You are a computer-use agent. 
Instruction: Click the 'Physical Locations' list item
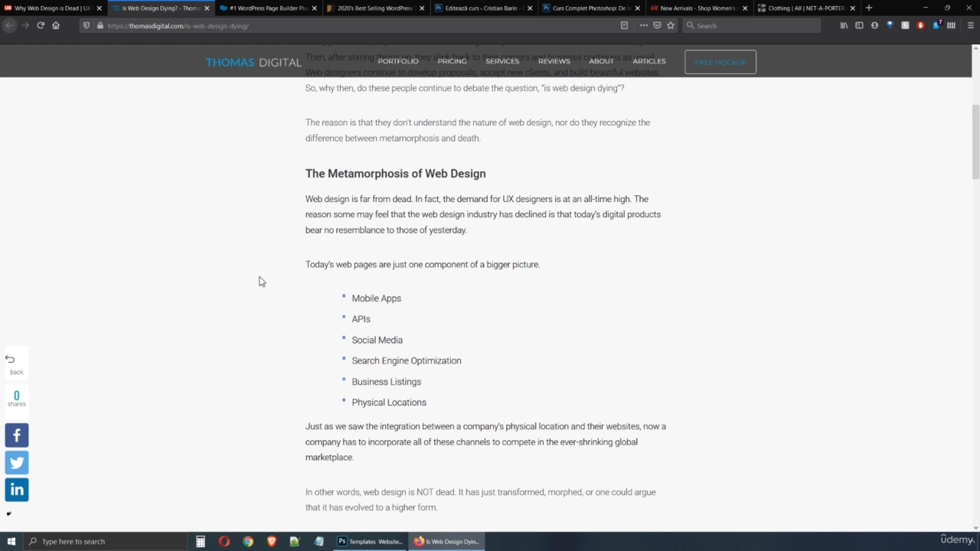tap(389, 403)
